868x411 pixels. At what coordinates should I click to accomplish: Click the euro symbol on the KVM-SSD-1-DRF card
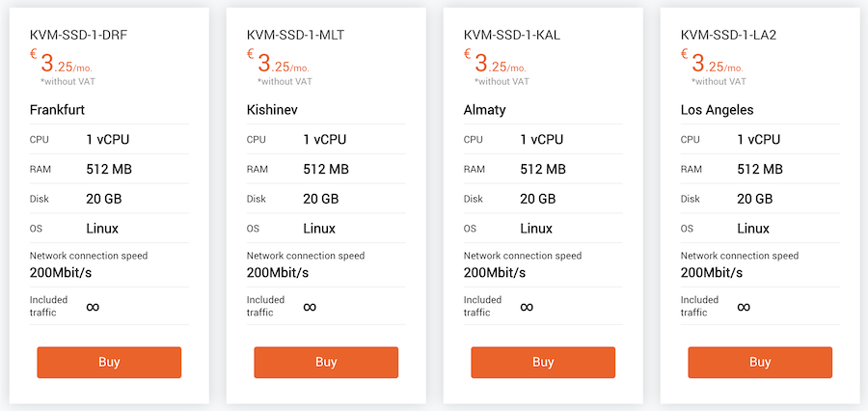(x=34, y=54)
